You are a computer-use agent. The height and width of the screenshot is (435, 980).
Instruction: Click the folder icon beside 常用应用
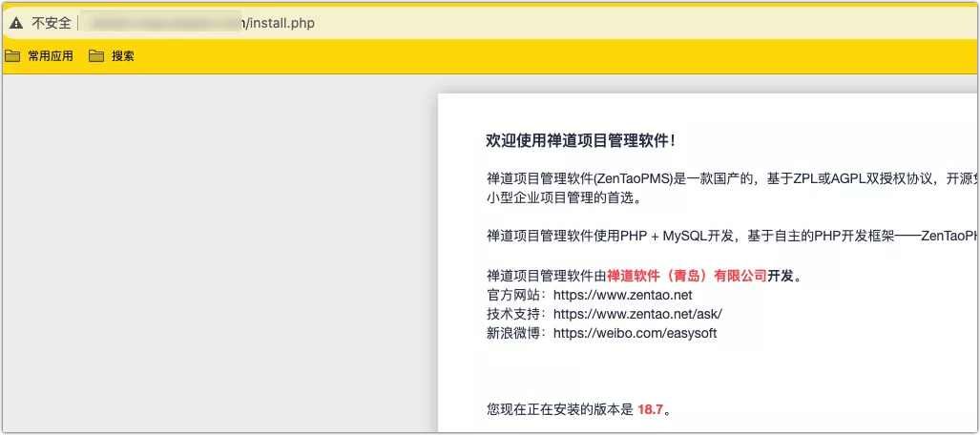(x=12, y=56)
